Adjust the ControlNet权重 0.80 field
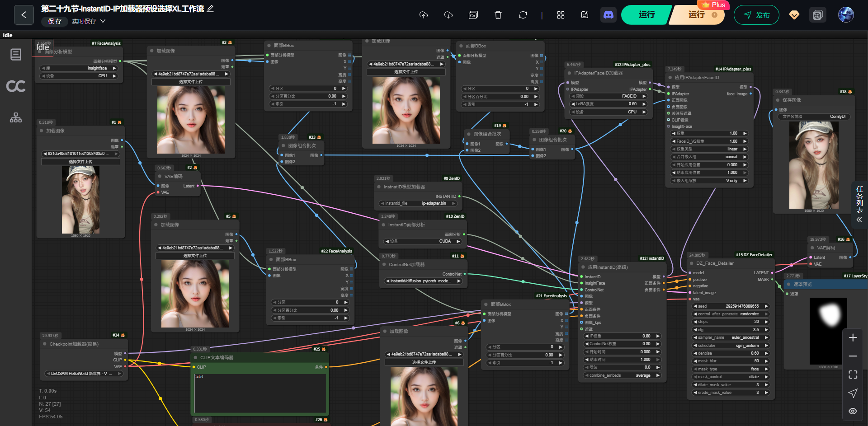 tap(622, 344)
